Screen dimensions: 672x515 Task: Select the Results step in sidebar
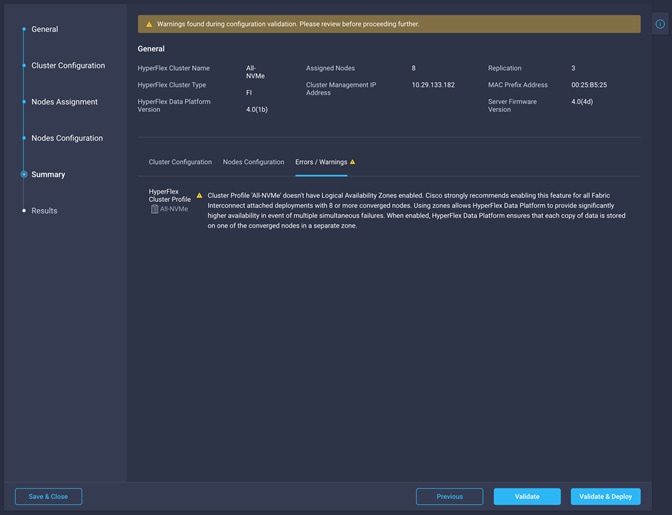[x=44, y=211]
